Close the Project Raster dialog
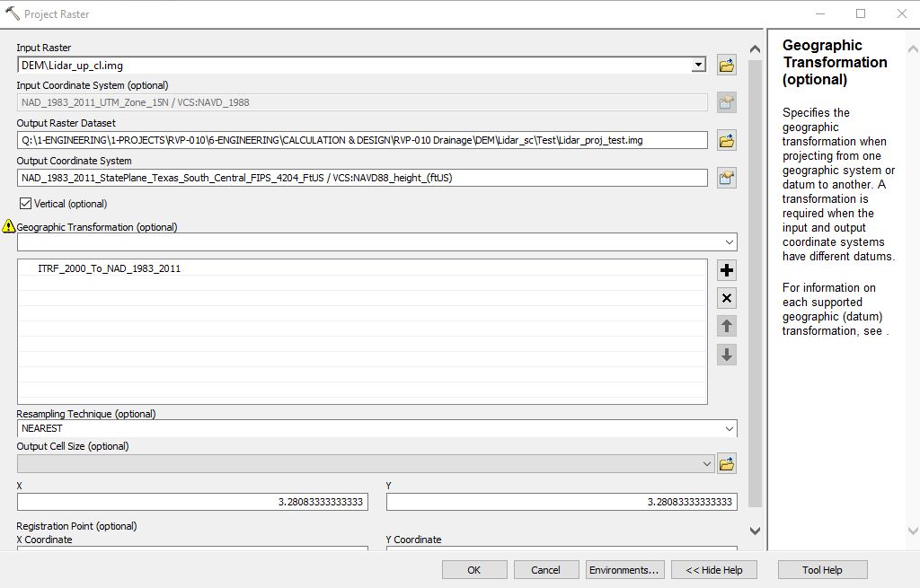Image resolution: width=920 pixels, height=588 pixels. click(902, 13)
